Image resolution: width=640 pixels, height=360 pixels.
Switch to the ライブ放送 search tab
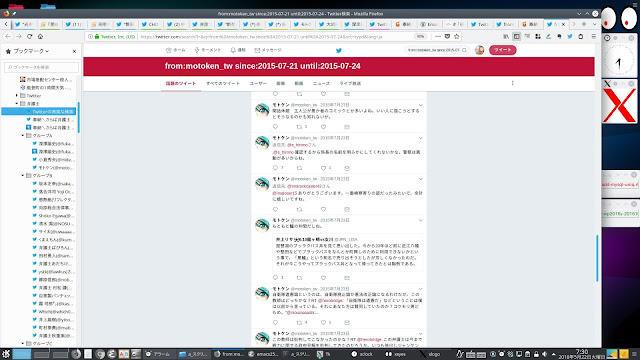350,83
